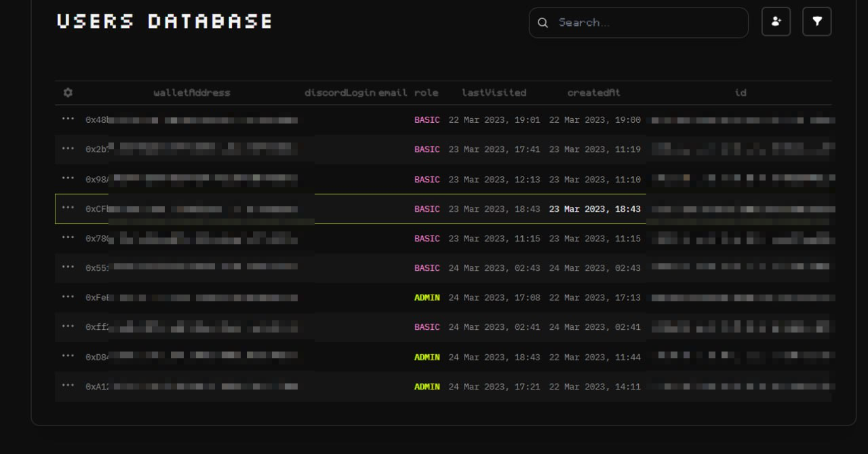Open three-dot menu for the 0x48 wallet row
This screenshot has width=868, height=454.
coord(68,119)
